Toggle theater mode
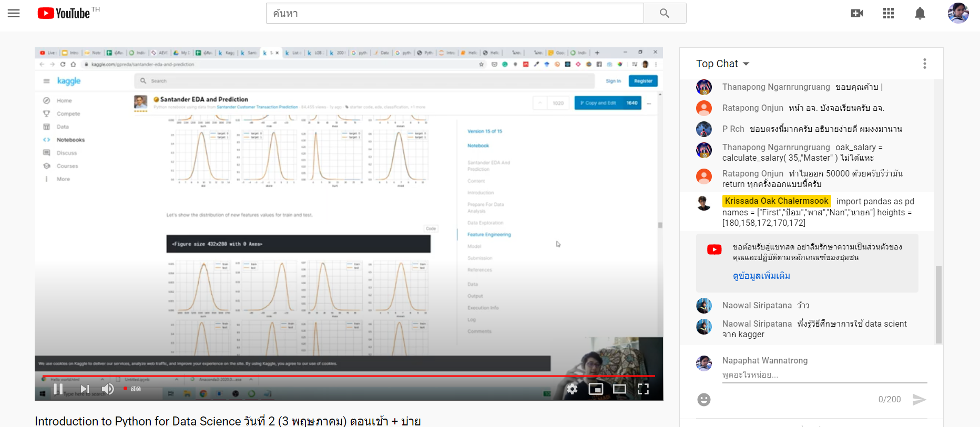This screenshot has width=980, height=427. coord(620,389)
